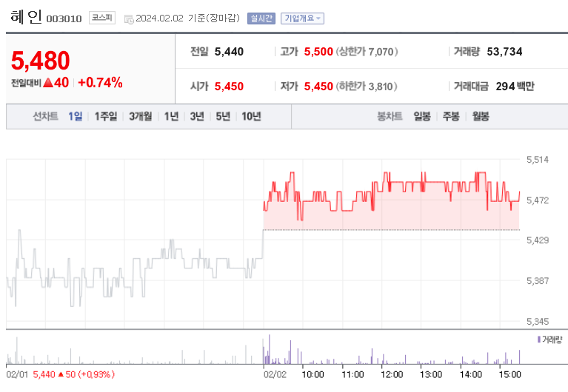This screenshot has width=568, height=392.
Task: Click the 코스피 market label
Action: click(x=102, y=18)
